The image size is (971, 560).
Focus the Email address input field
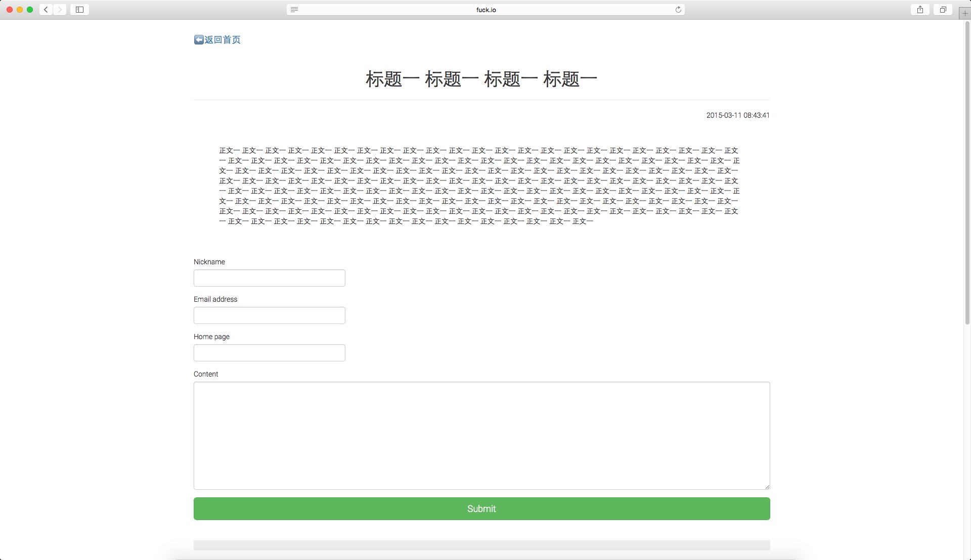[269, 315]
